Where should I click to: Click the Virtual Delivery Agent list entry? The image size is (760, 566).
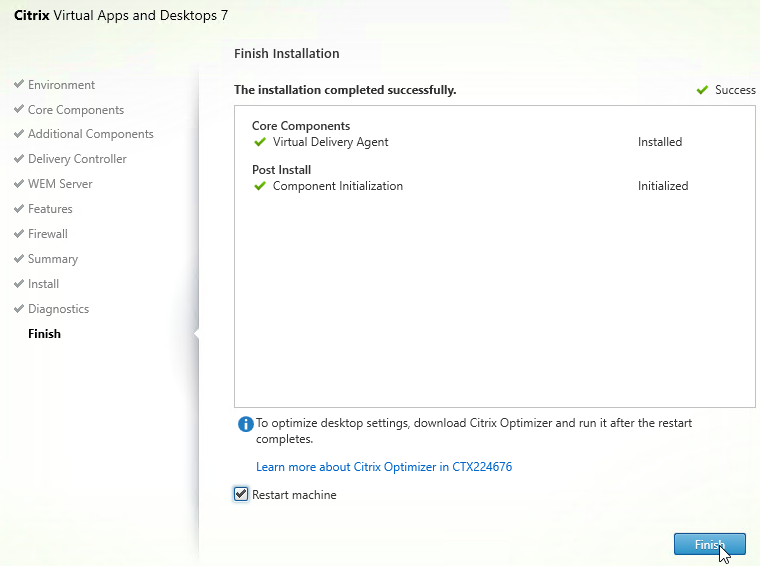tap(330, 142)
